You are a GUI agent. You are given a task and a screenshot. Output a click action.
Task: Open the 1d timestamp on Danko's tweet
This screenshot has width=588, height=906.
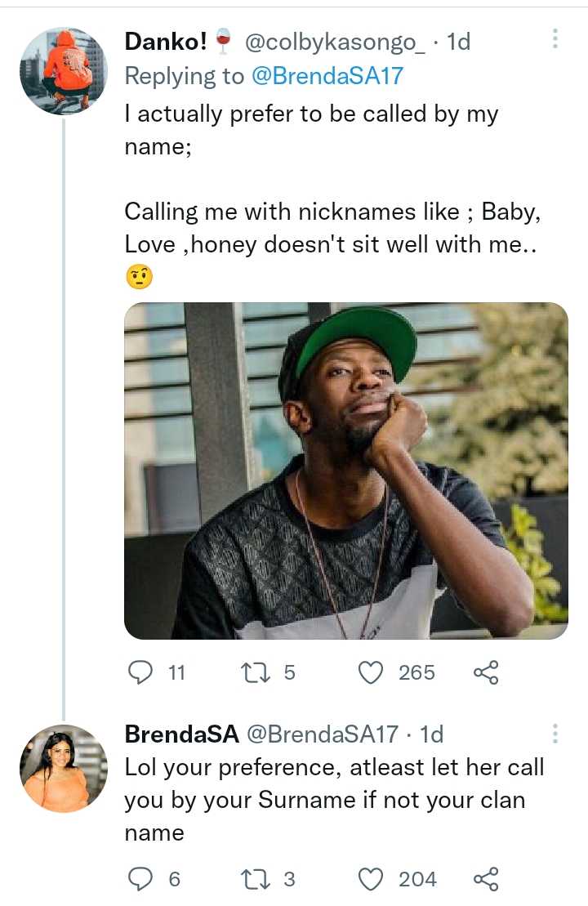(458, 41)
